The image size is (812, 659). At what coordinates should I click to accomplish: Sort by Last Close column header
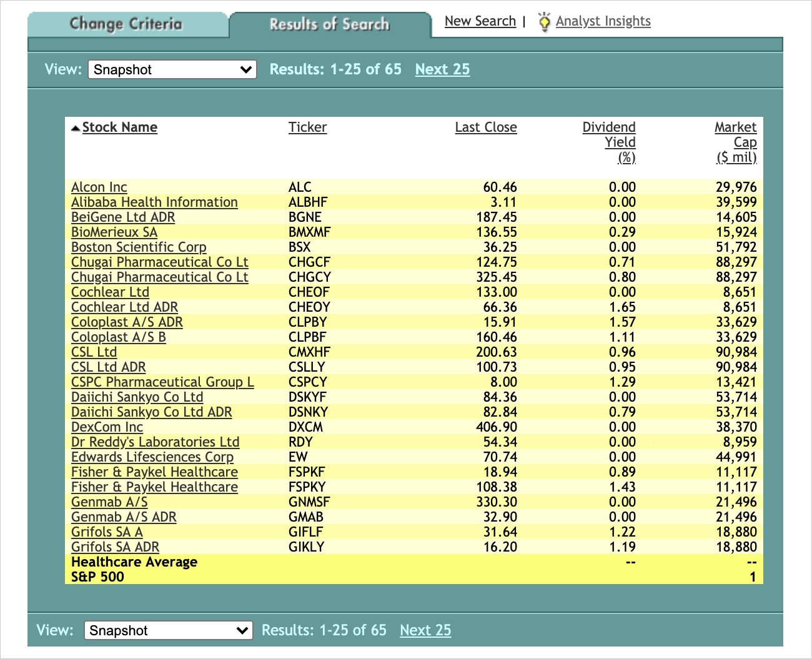pos(486,127)
